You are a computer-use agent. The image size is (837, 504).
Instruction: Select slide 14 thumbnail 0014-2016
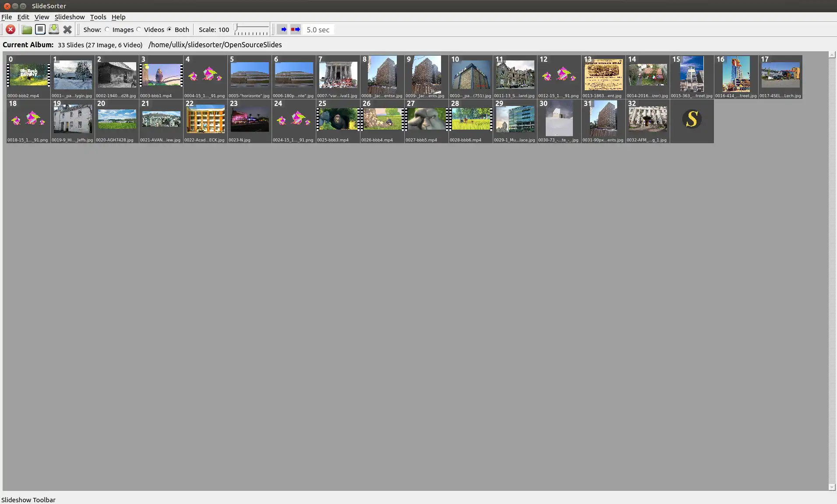[x=648, y=77]
